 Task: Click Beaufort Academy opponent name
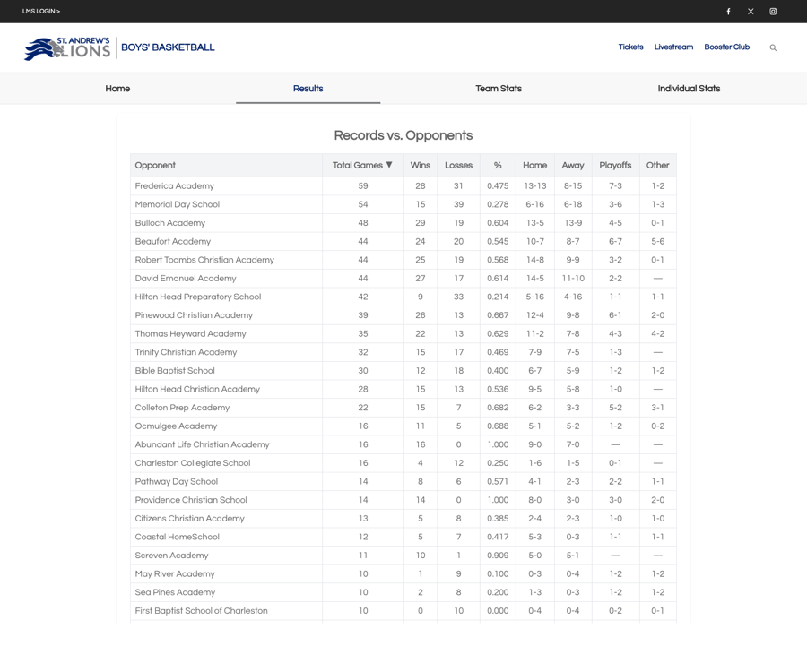tap(172, 242)
